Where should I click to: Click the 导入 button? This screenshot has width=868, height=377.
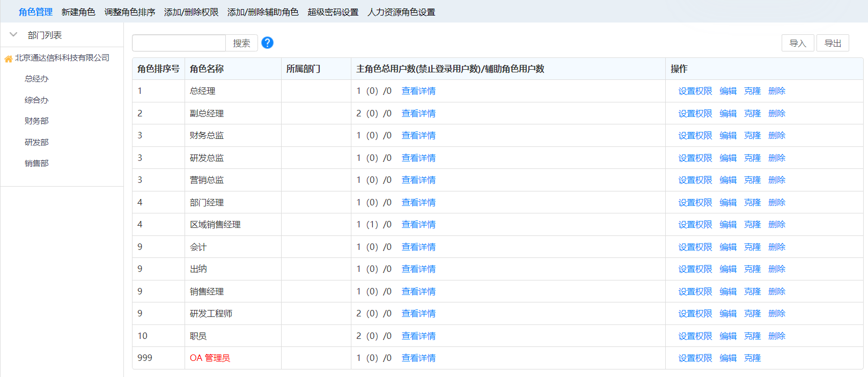[798, 43]
